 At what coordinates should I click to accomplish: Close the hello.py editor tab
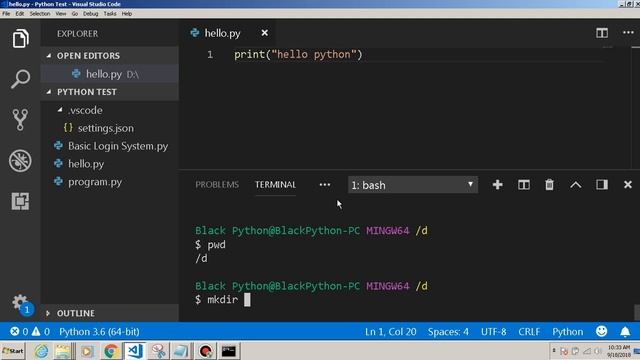pyautogui.click(x=264, y=33)
